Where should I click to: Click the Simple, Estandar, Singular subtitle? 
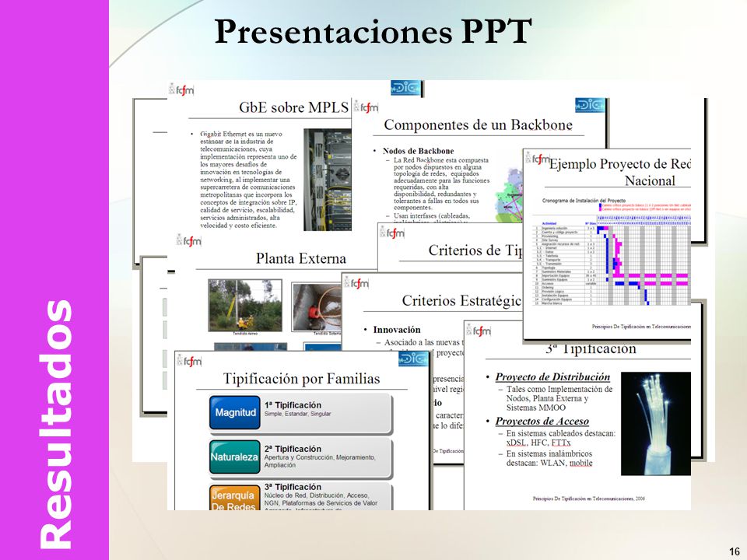297,415
